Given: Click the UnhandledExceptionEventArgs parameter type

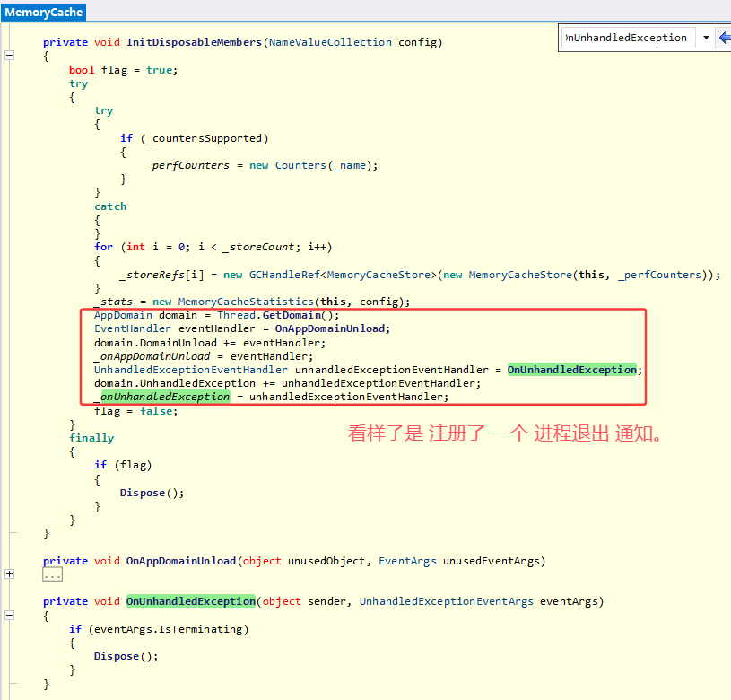Looking at the screenshot, I should pyautogui.click(x=446, y=601).
